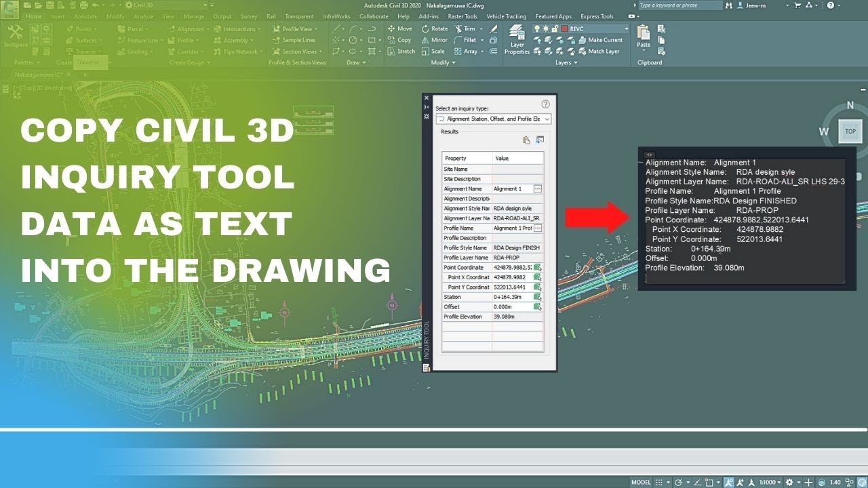Toggle layer lock padlock icon
Viewport: 868px width, 488px height.
555,28
